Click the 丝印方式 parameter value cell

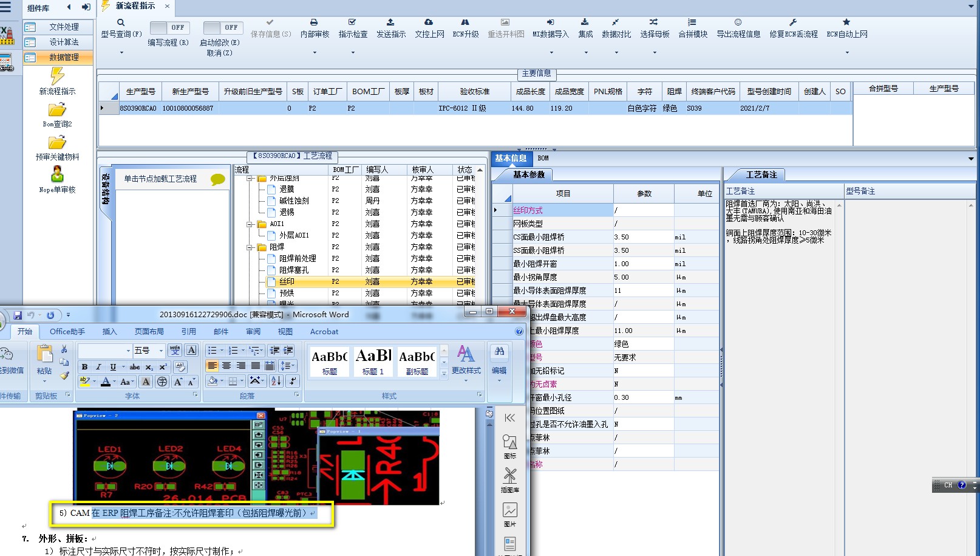pyautogui.click(x=643, y=210)
